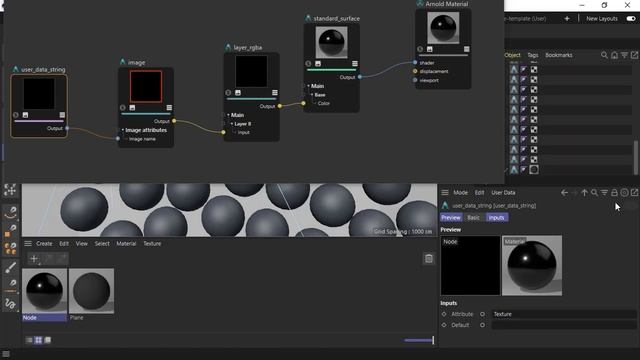Collapse Layer 8 on the layer_rgba node

232,124
